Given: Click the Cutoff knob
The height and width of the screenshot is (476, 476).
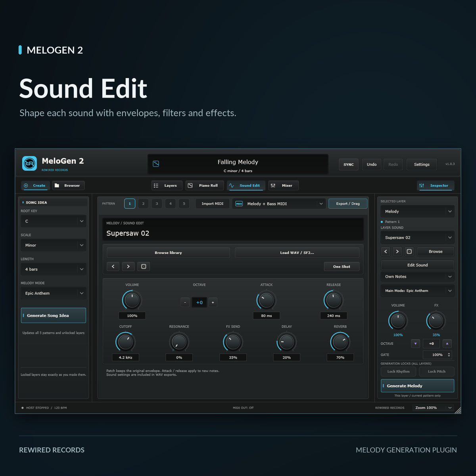Looking at the screenshot, I should pos(125,342).
